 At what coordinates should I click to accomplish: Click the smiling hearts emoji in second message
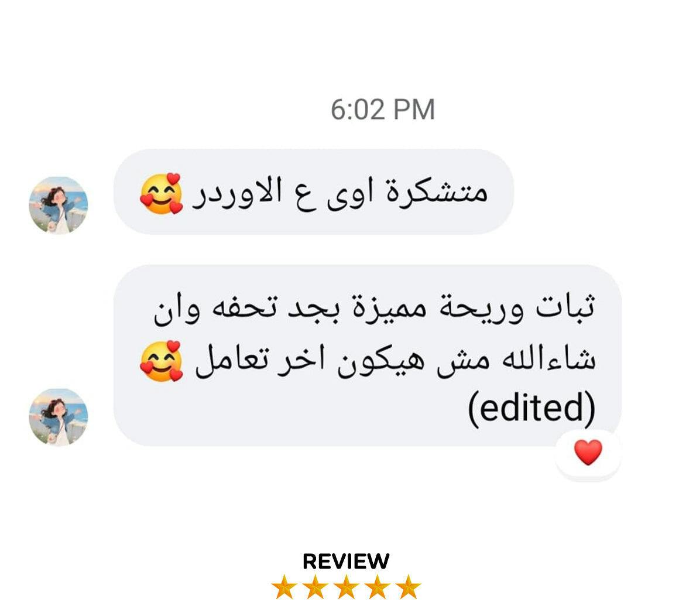click(161, 361)
